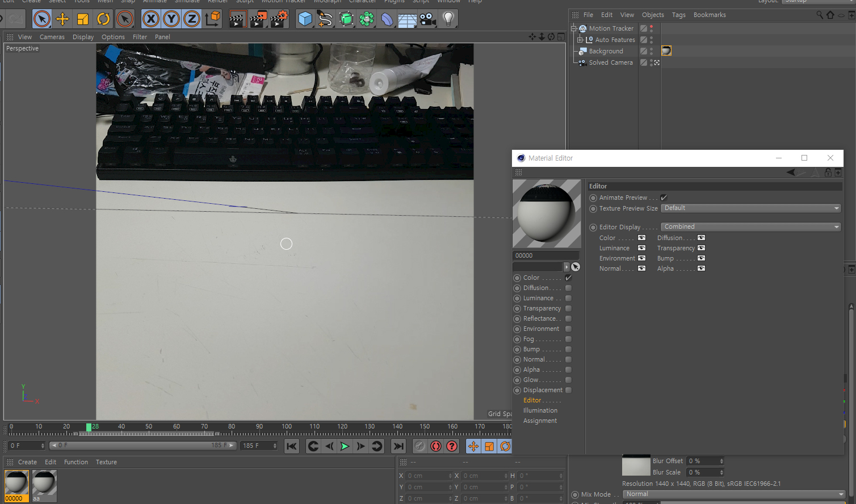Image resolution: width=856 pixels, height=504 pixels.
Task: Open the Editor Display Combined dropdown
Action: pos(751,227)
